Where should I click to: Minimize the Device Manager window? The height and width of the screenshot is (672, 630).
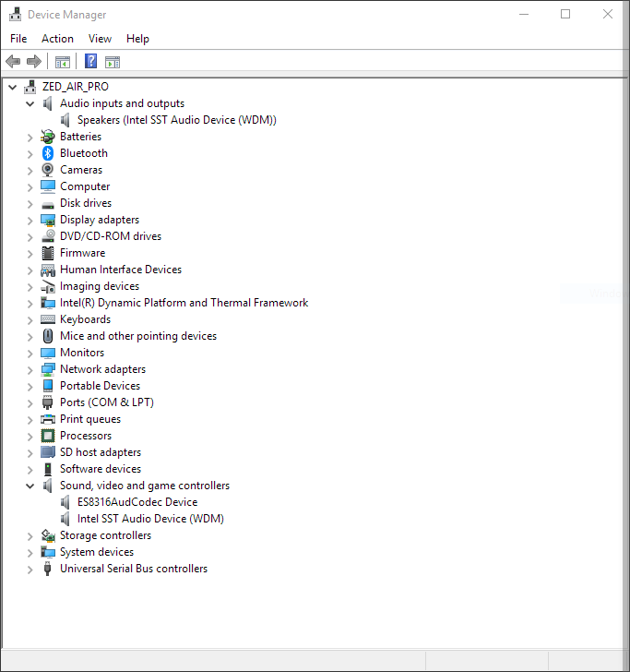[x=524, y=14]
